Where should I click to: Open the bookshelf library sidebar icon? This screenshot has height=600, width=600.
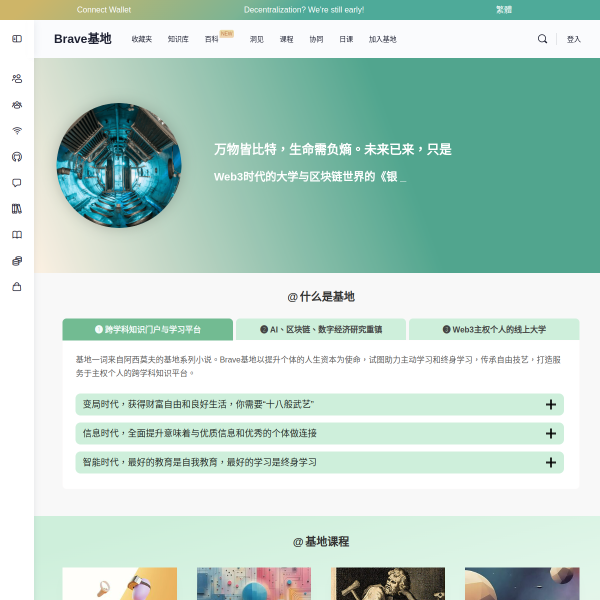pos(17,209)
